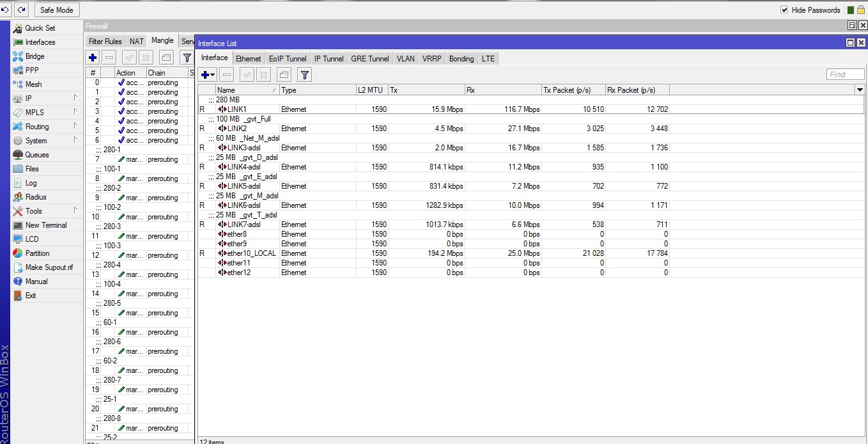The image size is (868, 444).
Task: Select ether12 interface row
Action: point(531,273)
